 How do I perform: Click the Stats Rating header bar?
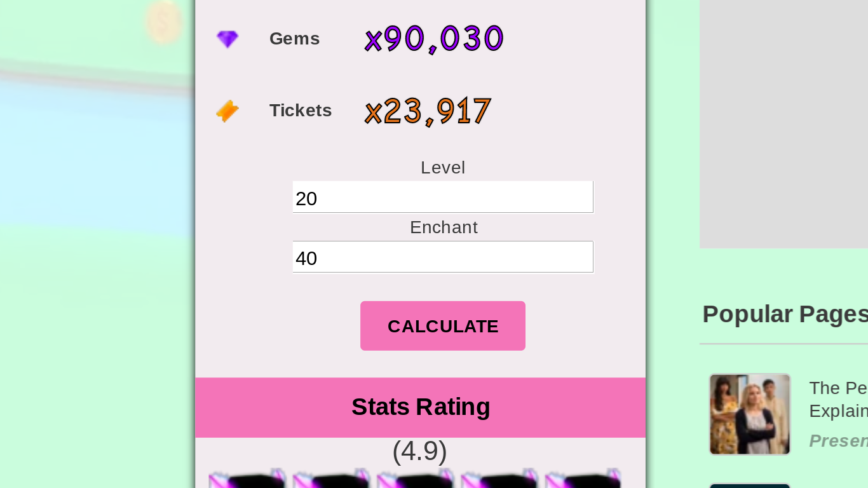point(420,407)
